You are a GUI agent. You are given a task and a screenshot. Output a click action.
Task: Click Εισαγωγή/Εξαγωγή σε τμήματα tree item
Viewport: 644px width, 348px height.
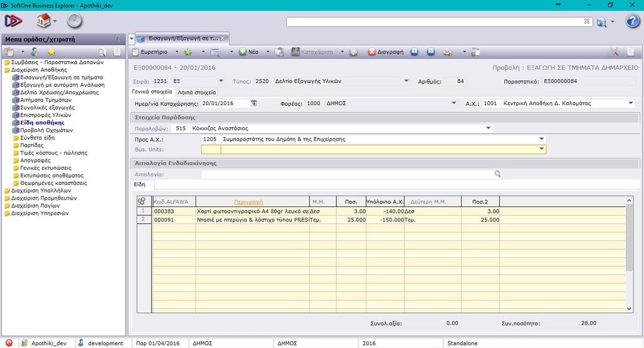[x=61, y=77]
